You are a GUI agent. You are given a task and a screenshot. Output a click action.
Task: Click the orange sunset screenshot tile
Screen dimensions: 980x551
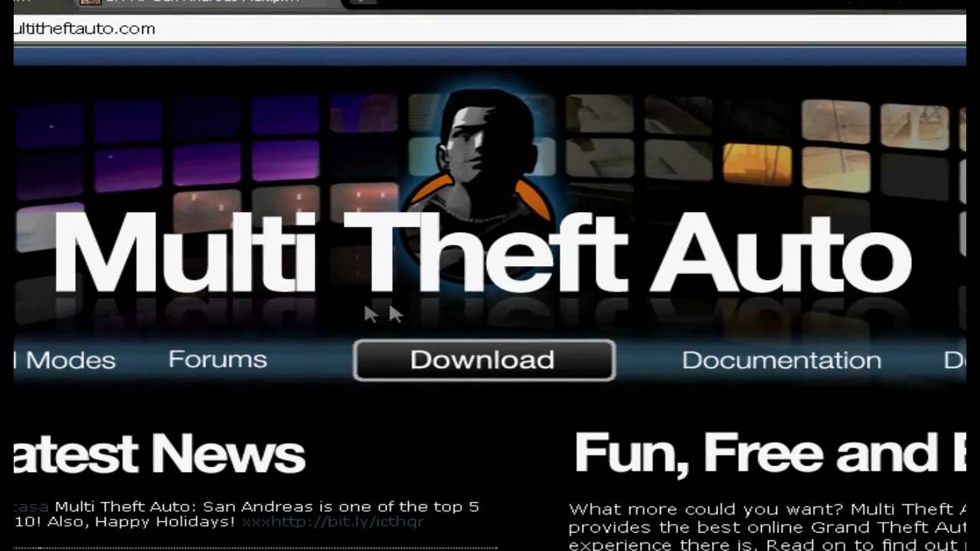[x=757, y=165]
